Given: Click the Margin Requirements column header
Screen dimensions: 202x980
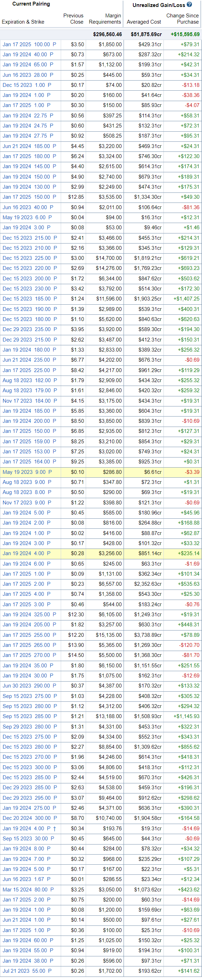Looking at the screenshot, I should tap(105, 19).
